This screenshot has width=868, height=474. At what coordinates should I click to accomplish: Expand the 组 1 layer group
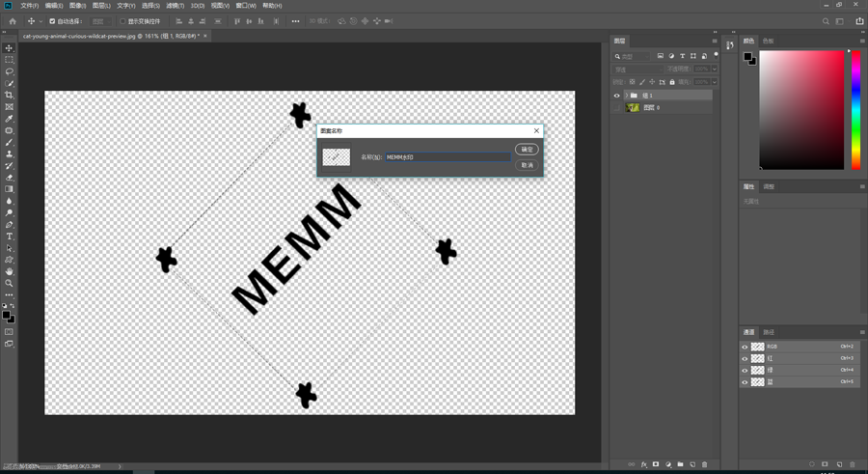click(626, 96)
